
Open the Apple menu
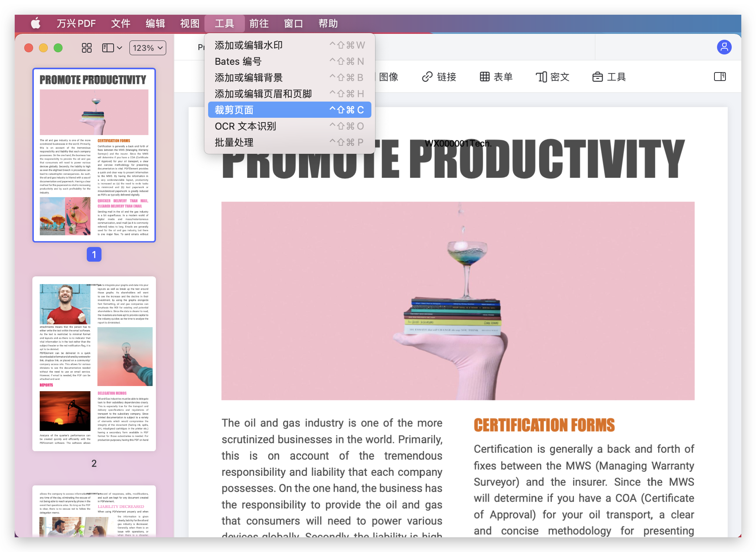coord(36,24)
